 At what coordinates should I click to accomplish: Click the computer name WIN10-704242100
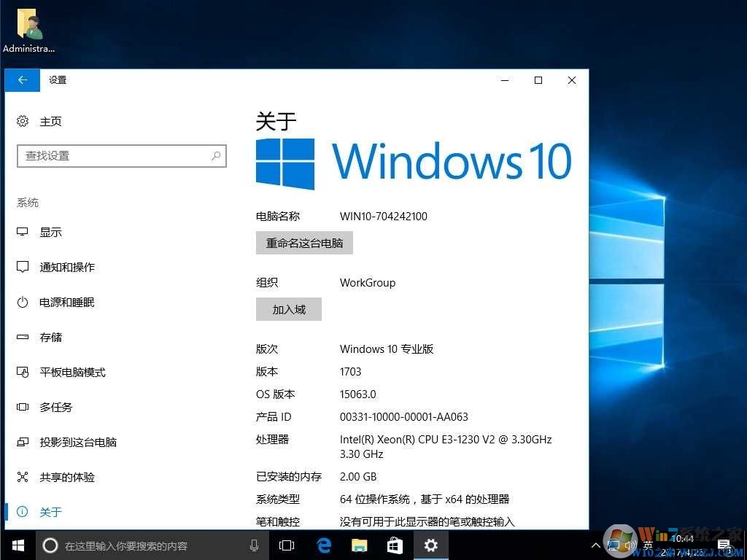click(384, 216)
